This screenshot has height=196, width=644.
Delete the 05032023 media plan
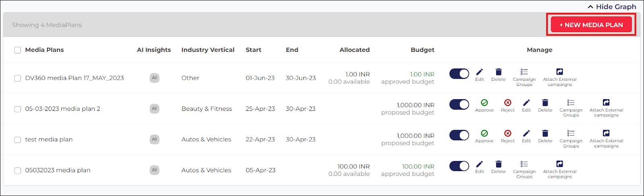pyautogui.click(x=498, y=167)
